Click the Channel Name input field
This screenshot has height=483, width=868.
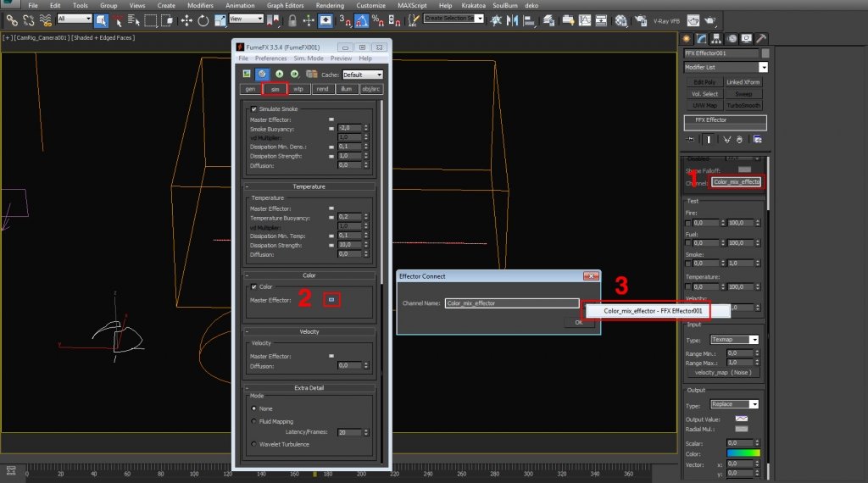click(511, 303)
